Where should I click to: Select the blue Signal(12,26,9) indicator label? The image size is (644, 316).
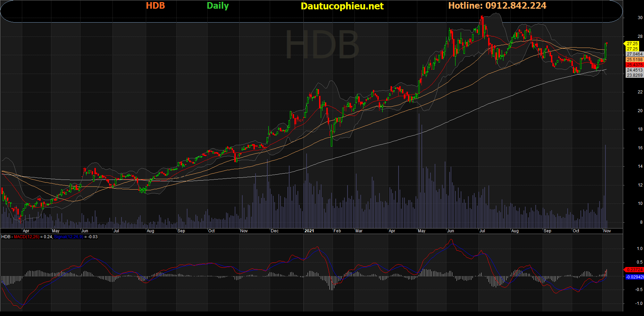point(68,237)
